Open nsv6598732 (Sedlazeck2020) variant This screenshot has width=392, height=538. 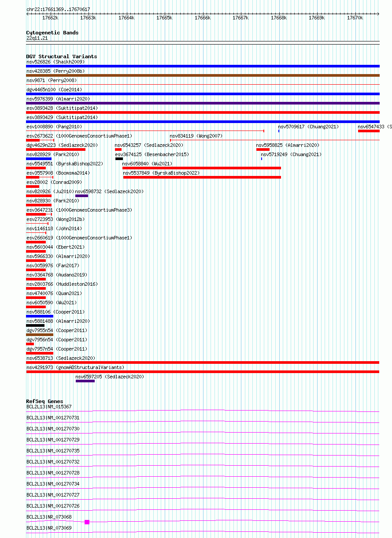(109, 191)
